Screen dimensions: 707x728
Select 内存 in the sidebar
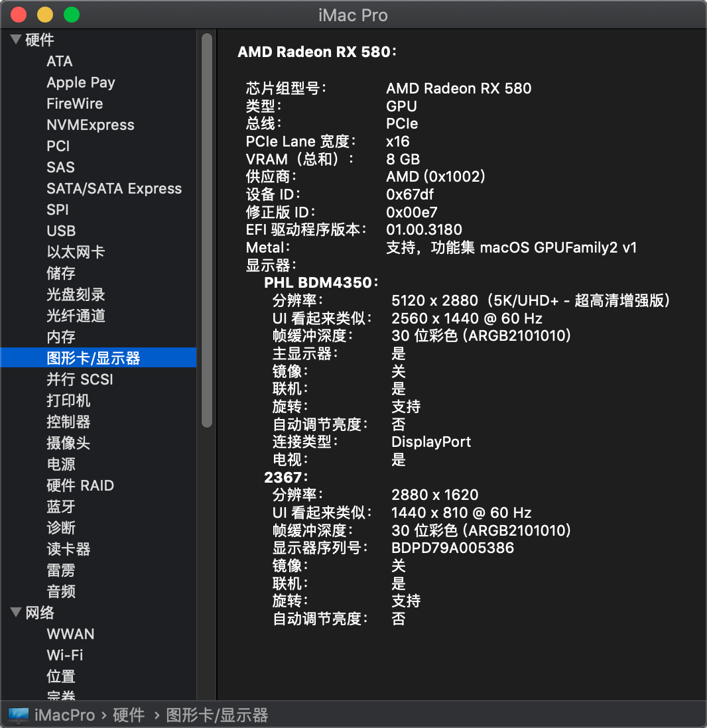(61, 337)
